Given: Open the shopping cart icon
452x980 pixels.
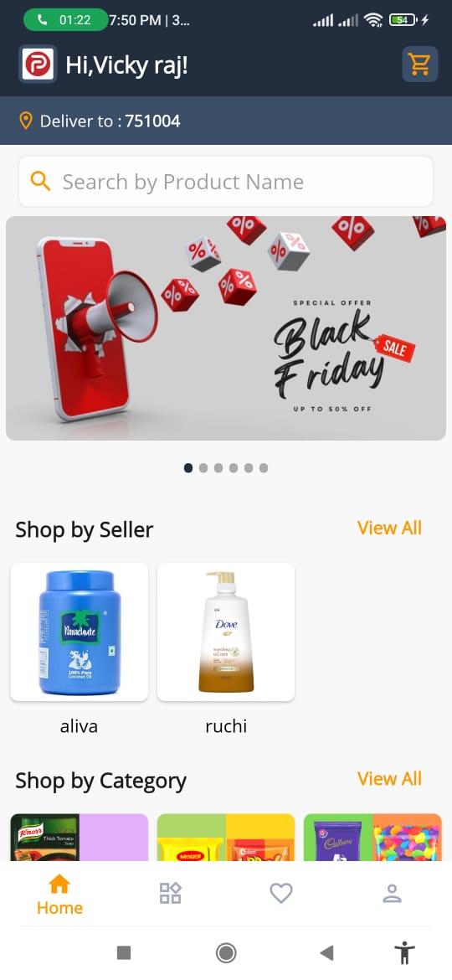Looking at the screenshot, I should click(x=419, y=64).
